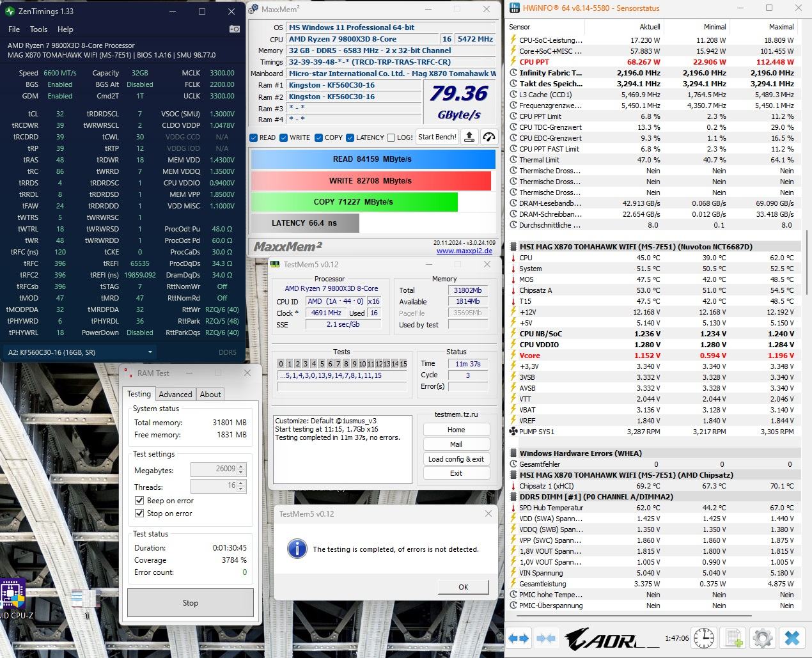Open the Help menu in ZenTimings
The width and height of the screenshot is (812, 658).
pos(65,29)
